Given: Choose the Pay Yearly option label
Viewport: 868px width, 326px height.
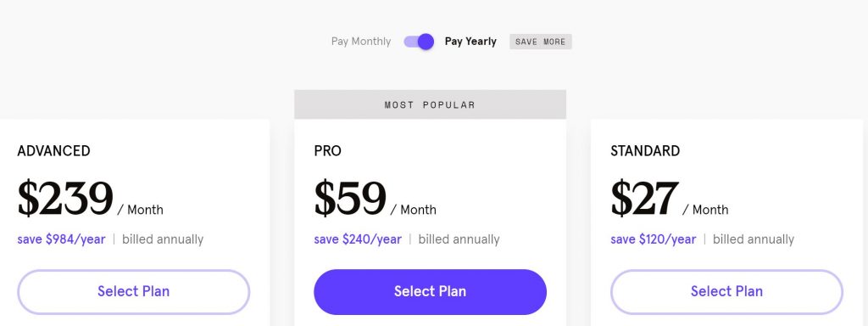Looking at the screenshot, I should pos(470,42).
